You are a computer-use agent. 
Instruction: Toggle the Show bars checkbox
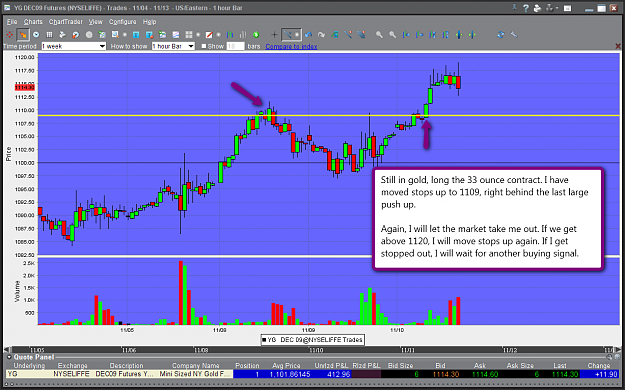(x=204, y=46)
